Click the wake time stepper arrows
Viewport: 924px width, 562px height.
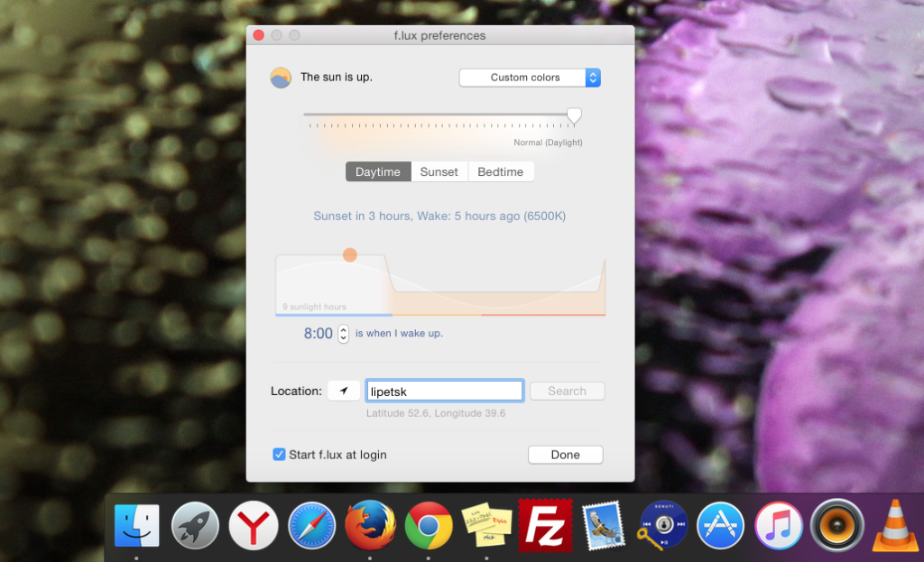coord(343,334)
